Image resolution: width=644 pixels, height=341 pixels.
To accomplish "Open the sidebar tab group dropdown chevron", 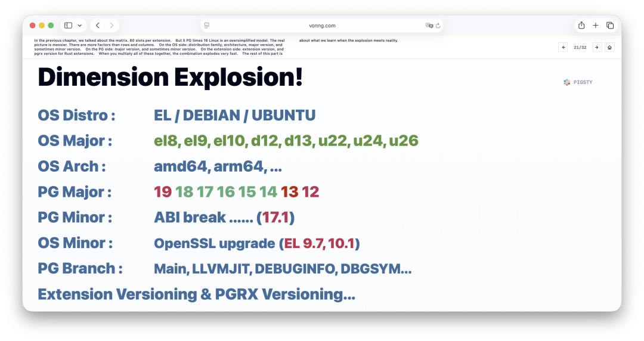I will point(80,26).
